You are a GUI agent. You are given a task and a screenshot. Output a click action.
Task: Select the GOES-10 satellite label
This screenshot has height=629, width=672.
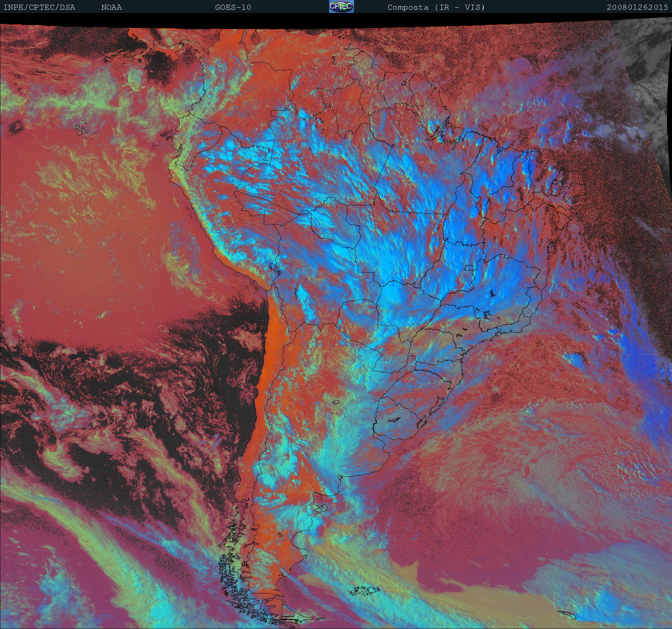233,8
